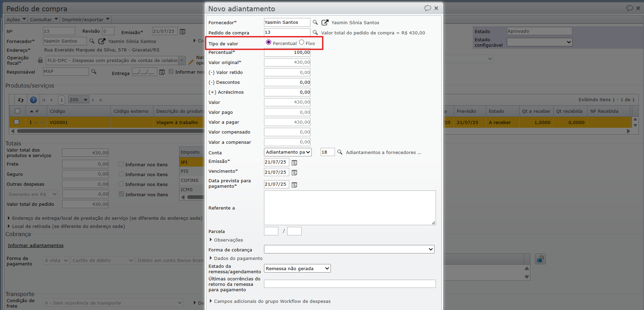Open the Imprimir/exportar menu
This screenshot has height=310, width=644.
click(x=86, y=19)
